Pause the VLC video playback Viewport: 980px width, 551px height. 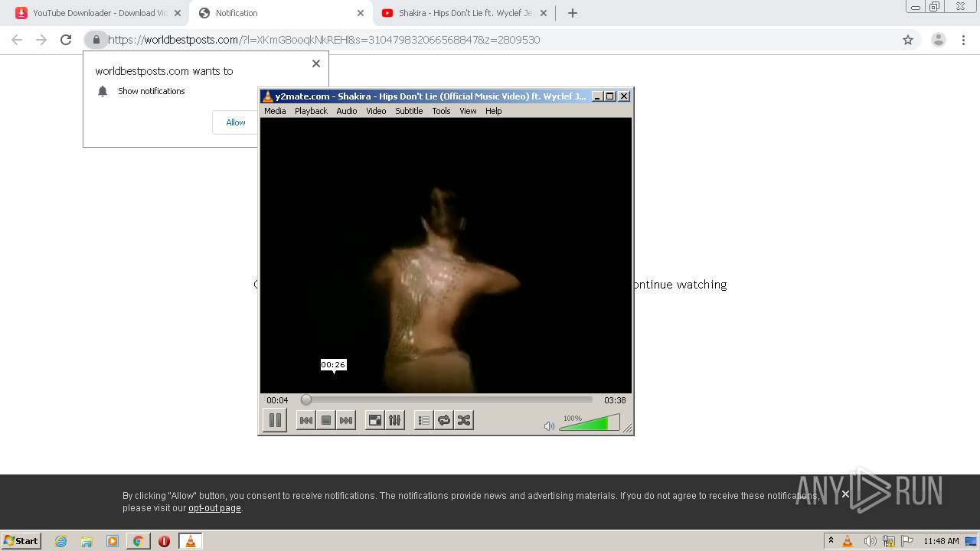(x=275, y=420)
